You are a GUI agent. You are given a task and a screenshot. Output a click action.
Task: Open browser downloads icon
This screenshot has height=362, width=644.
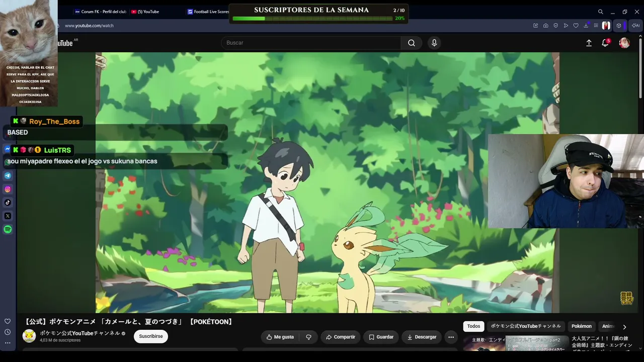586,26
